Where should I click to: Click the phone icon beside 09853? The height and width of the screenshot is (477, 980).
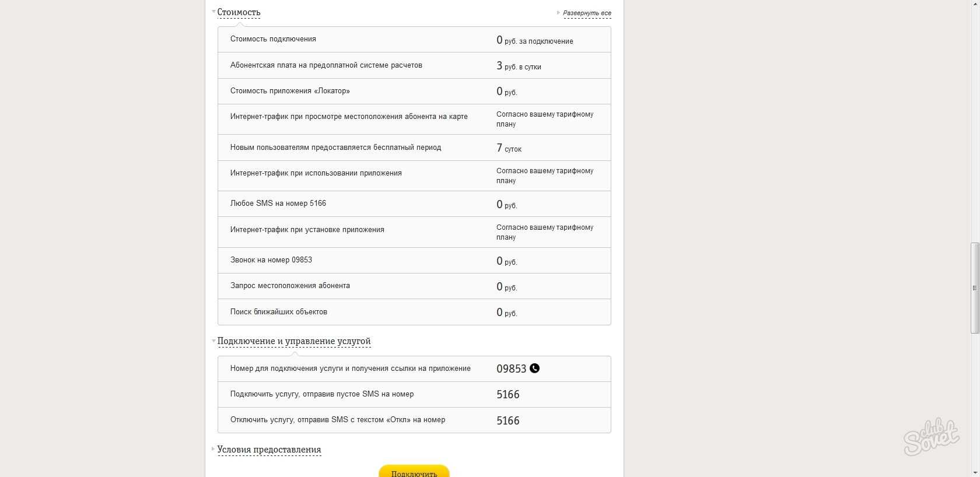point(534,368)
